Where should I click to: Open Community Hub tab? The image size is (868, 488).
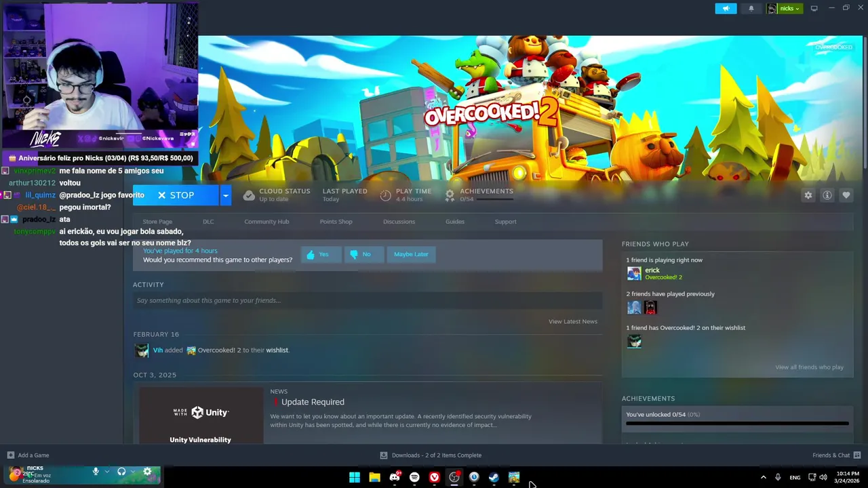pyautogui.click(x=267, y=222)
